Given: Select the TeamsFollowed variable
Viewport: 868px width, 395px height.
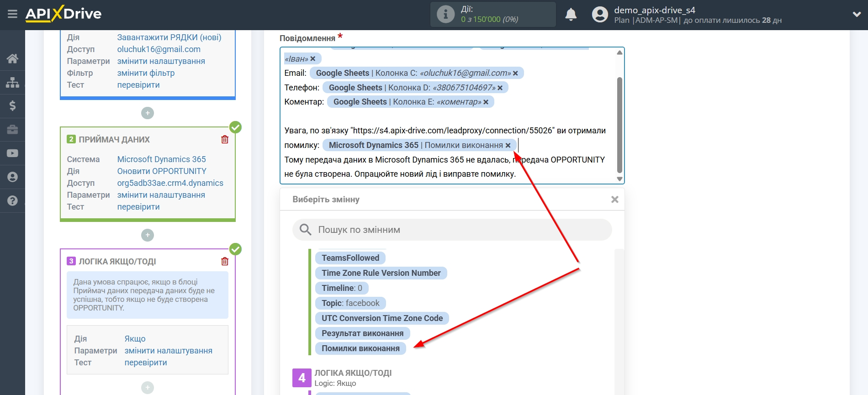Looking at the screenshot, I should click(x=350, y=258).
